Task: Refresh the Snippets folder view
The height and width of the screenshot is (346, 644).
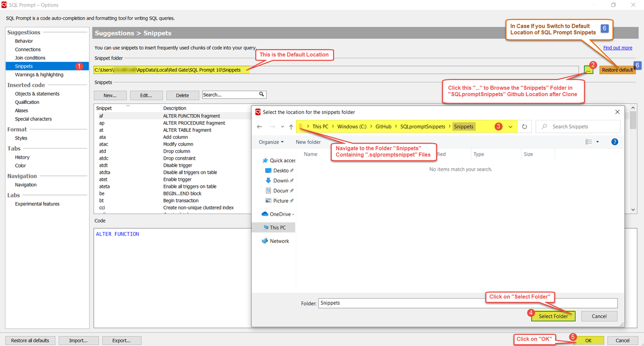Action: (x=524, y=127)
